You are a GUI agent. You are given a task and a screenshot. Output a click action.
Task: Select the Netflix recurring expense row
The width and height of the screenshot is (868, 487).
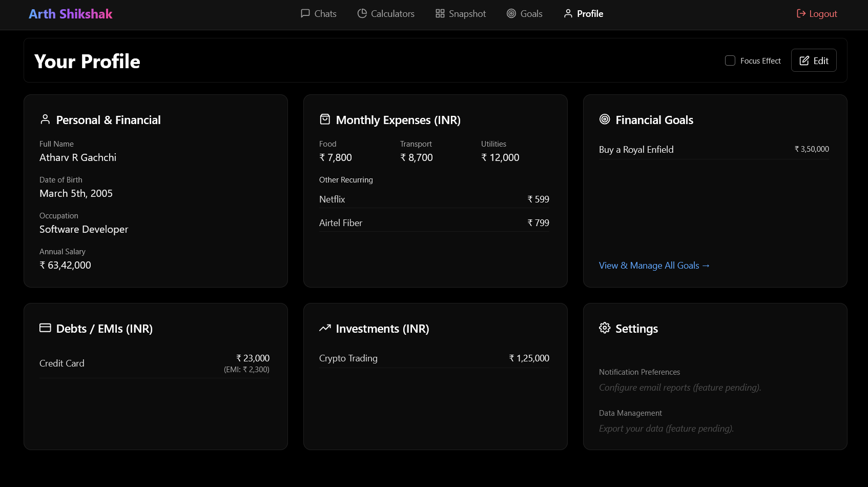pos(434,199)
